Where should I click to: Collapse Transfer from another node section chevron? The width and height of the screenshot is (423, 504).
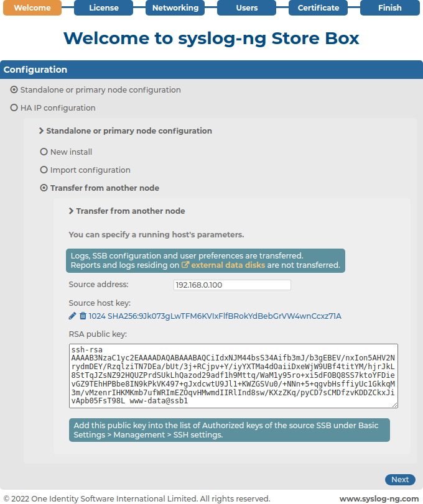(71, 211)
